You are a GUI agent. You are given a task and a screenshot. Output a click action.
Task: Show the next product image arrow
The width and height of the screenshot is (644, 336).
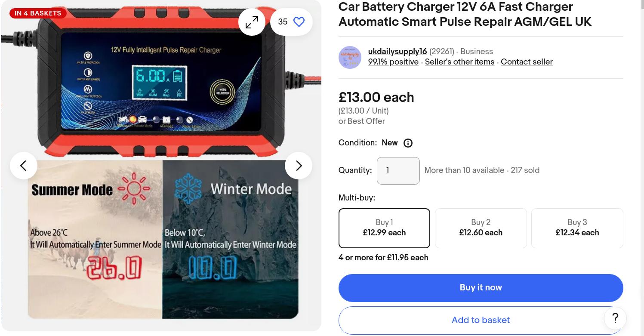click(x=299, y=166)
